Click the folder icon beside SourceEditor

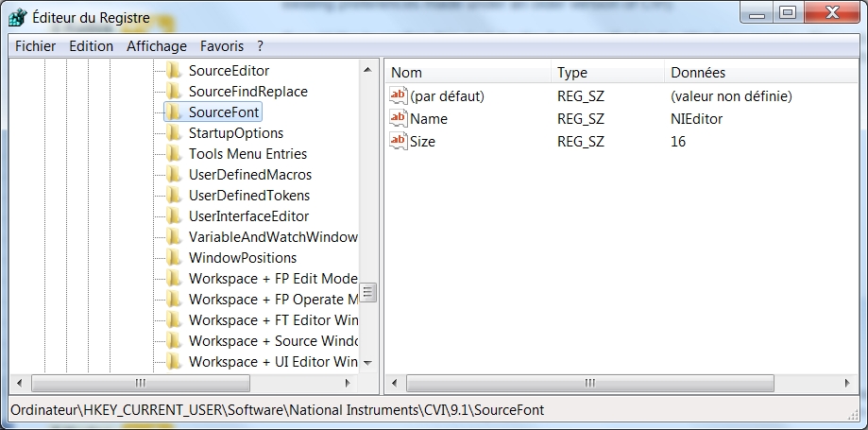click(173, 71)
